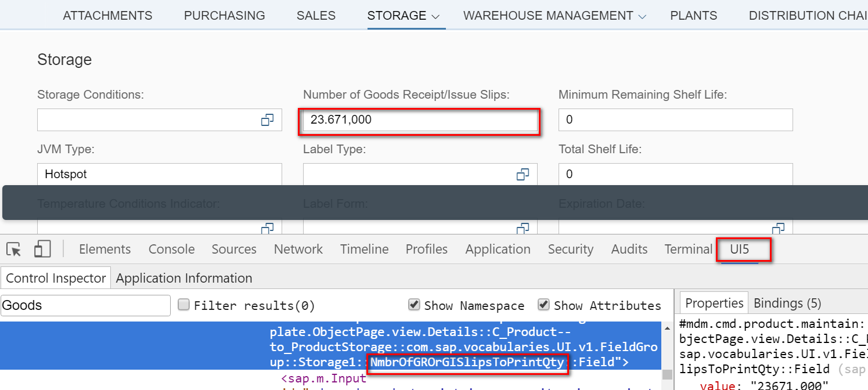Open value help icon for Expiration Date
868x390 pixels.
(778, 228)
